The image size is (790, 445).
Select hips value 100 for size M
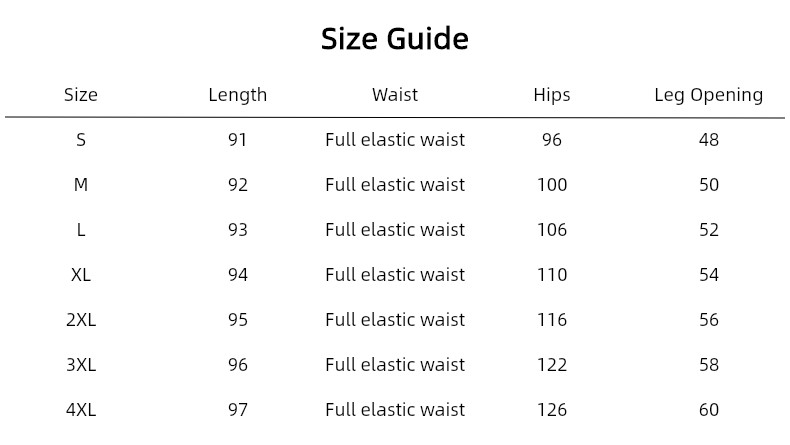(552, 184)
